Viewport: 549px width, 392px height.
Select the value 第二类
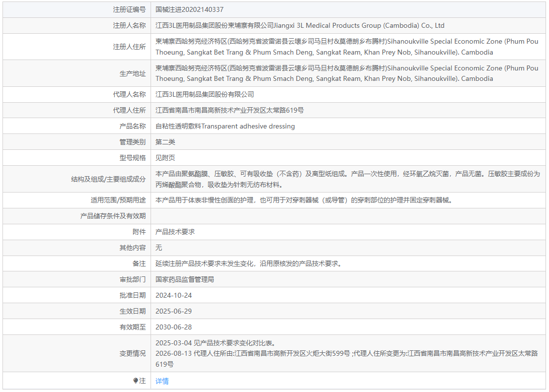165,142
